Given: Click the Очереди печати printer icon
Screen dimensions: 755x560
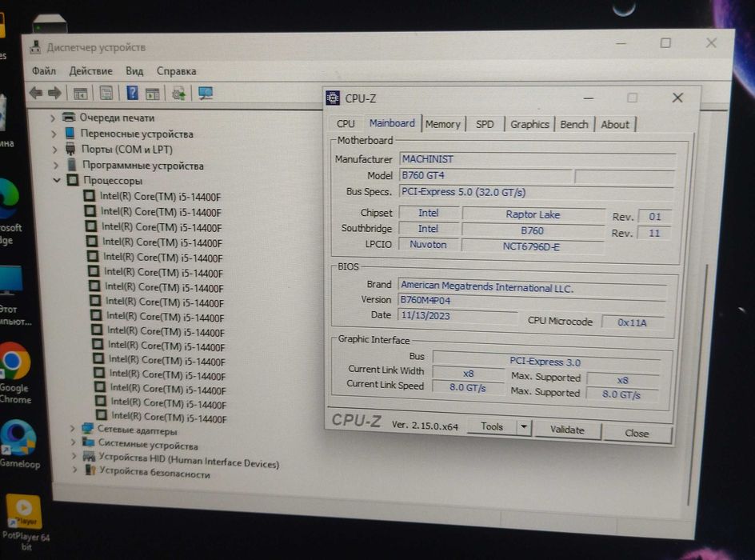Looking at the screenshot, I should pyautogui.click(x=70, y=117).
